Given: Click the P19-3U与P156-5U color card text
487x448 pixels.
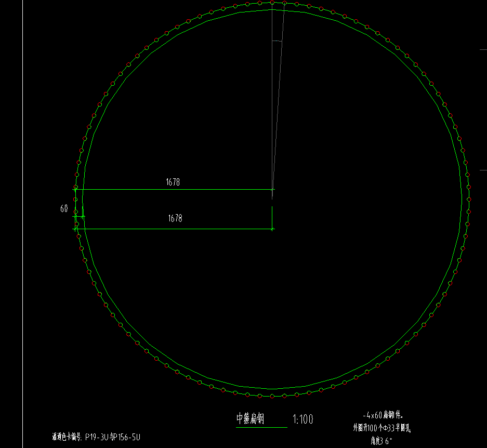Looking at the screenshot, I should [x=96, y=437].
